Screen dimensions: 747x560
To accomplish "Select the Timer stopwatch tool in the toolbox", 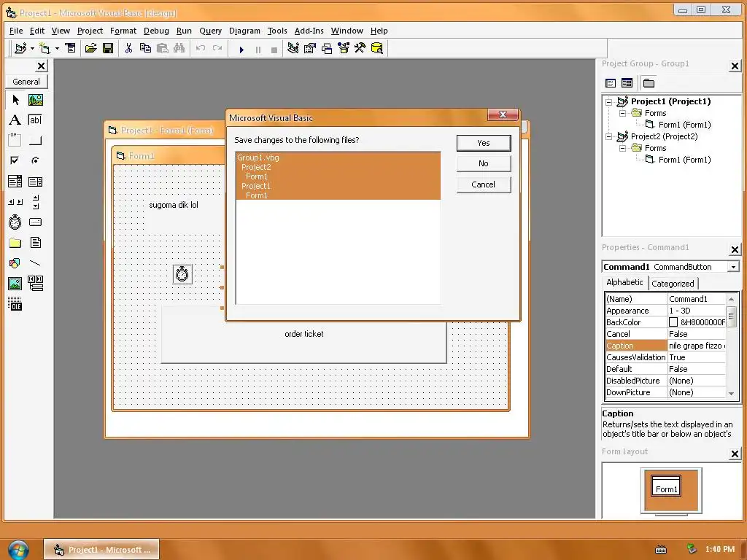I will click(x=15, y=222).
